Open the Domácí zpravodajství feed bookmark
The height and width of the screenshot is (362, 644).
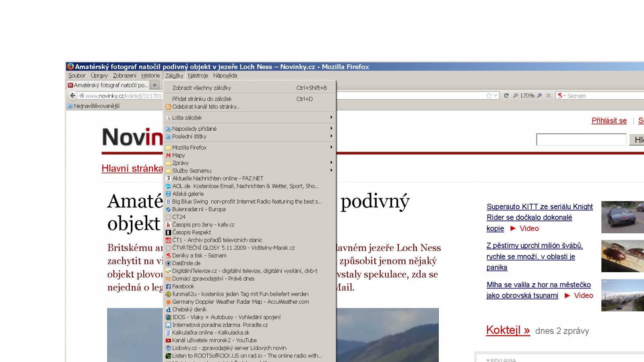pos(250,278)
